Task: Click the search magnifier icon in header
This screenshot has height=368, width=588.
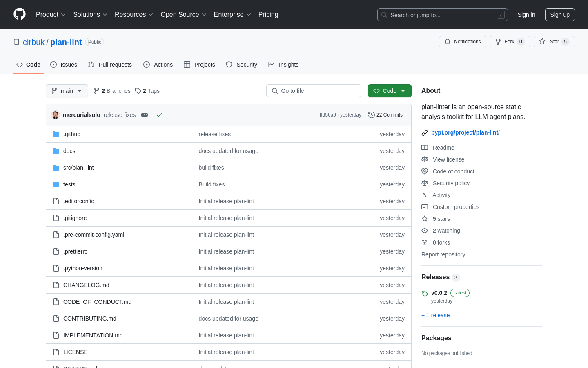Action: [384, 15]
